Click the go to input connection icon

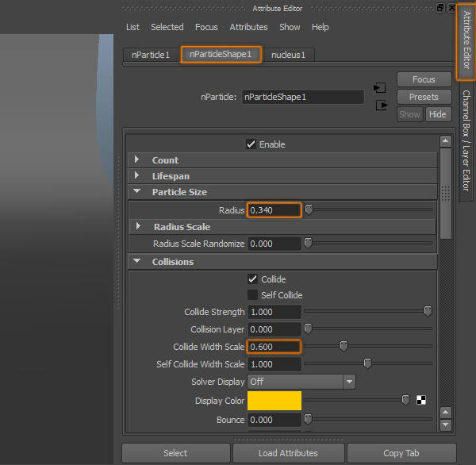(x=379, y=87)
